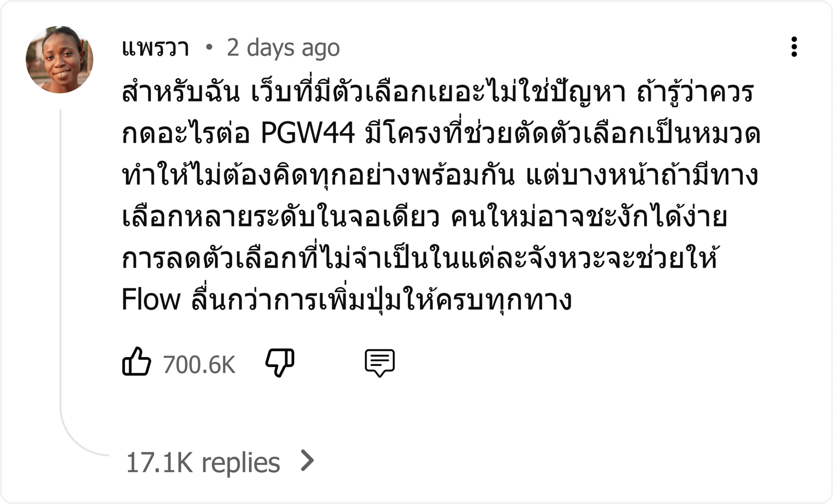Image resolution: width=833 pixels, height=504 pixels.
Task: View แพรวา's profile picture avatar
Action: (59, 59)
